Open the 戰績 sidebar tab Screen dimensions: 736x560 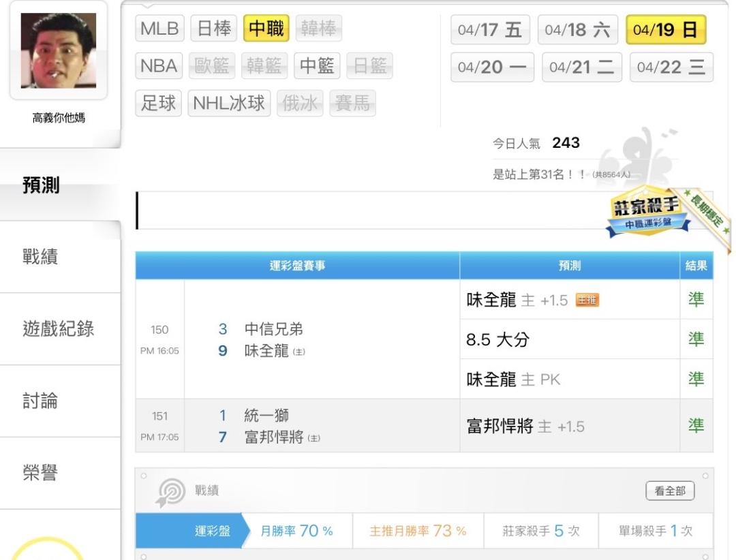pos(42,256)
